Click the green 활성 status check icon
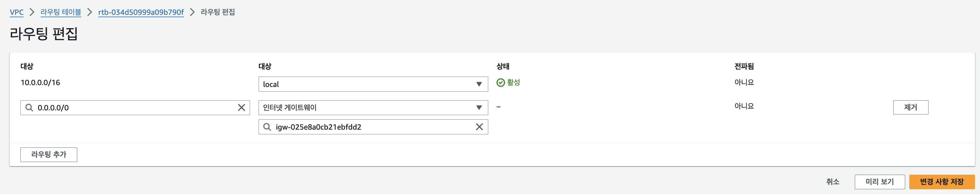The height and width of the screenshot is (194, 980). click(501, 83)
